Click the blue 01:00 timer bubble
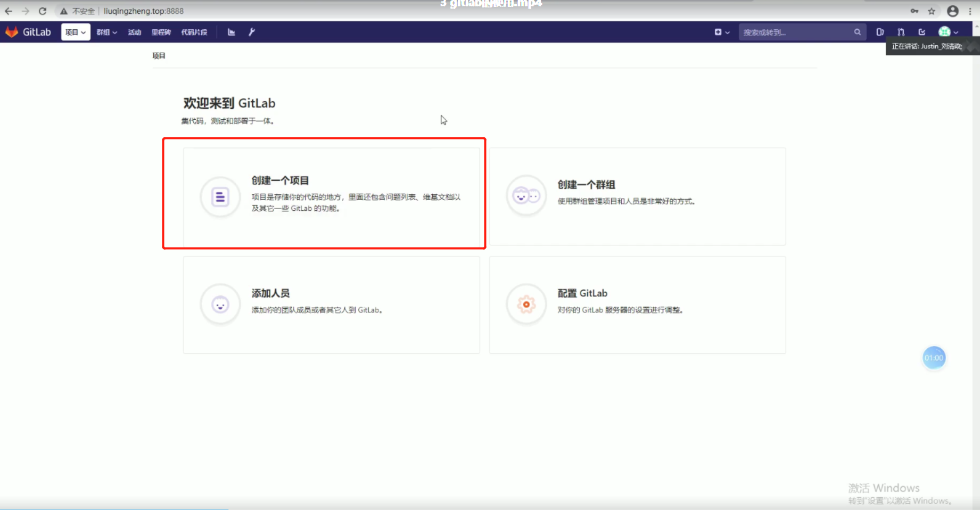Viewport: 980px width, 510px height. click(934, 358)
